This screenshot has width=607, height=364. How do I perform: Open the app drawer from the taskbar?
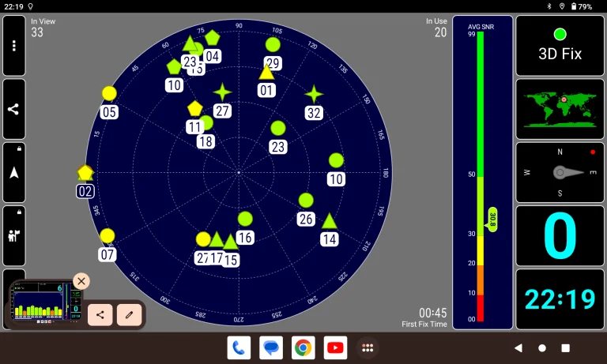coord(367,347)
